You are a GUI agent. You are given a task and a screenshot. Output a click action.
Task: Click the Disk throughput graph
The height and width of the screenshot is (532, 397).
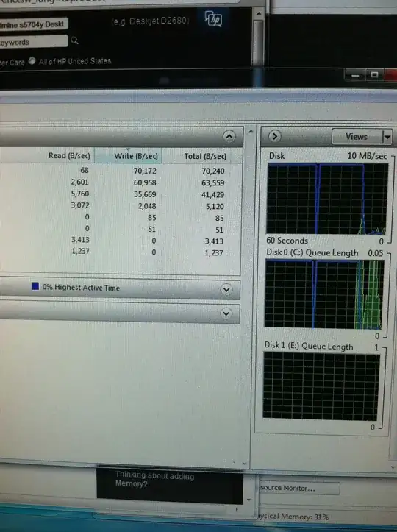(327, 199)
